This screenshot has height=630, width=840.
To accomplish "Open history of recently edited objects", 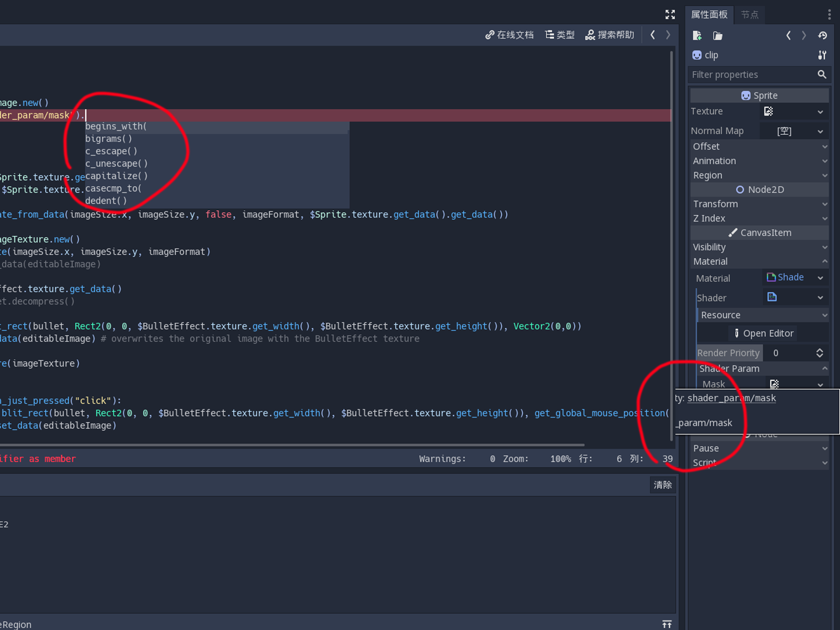I will (823, 36).
